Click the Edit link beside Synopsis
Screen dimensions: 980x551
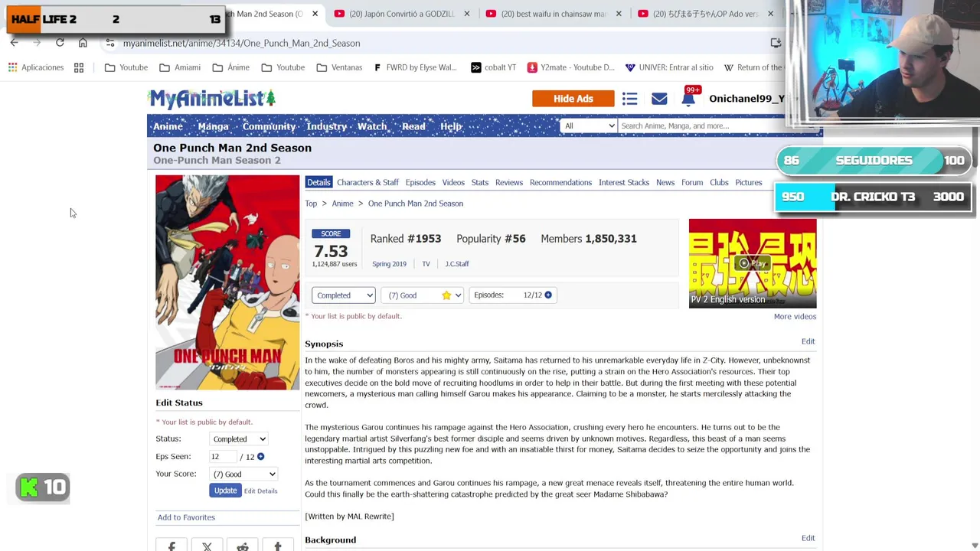coord(808,341)
